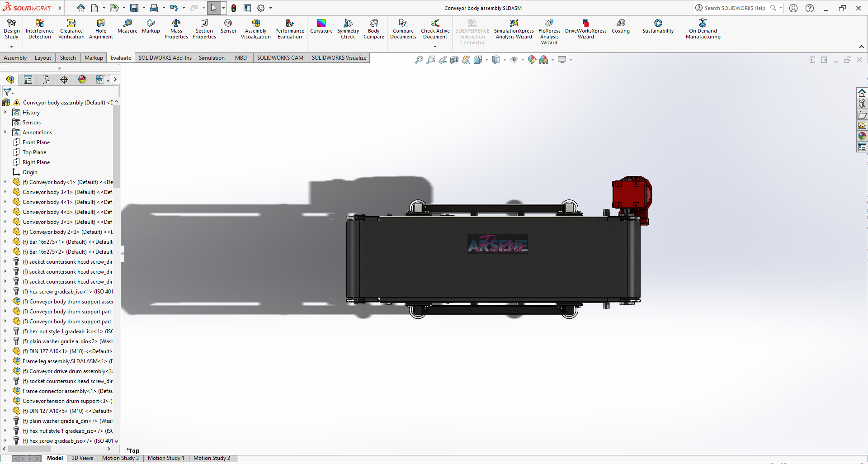
Task: Open On Demand Manufacturing
Action: click(x=703, y=29)
